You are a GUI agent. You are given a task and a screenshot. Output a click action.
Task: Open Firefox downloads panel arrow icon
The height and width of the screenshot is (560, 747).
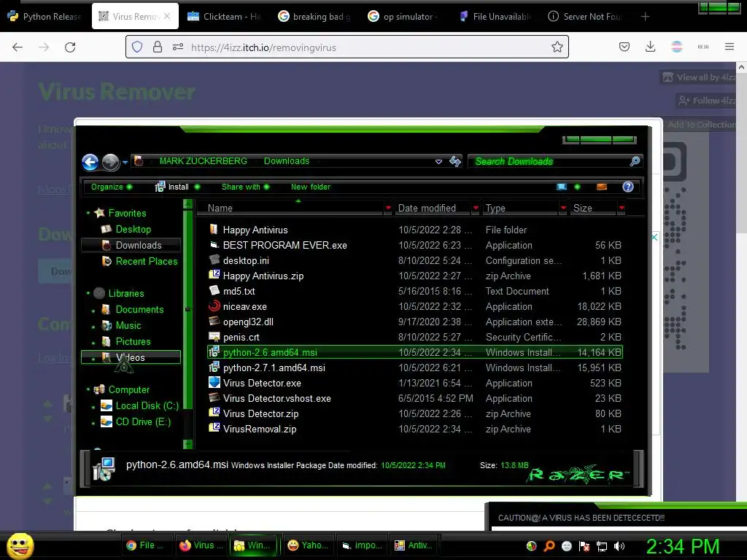tap(650, 47)
